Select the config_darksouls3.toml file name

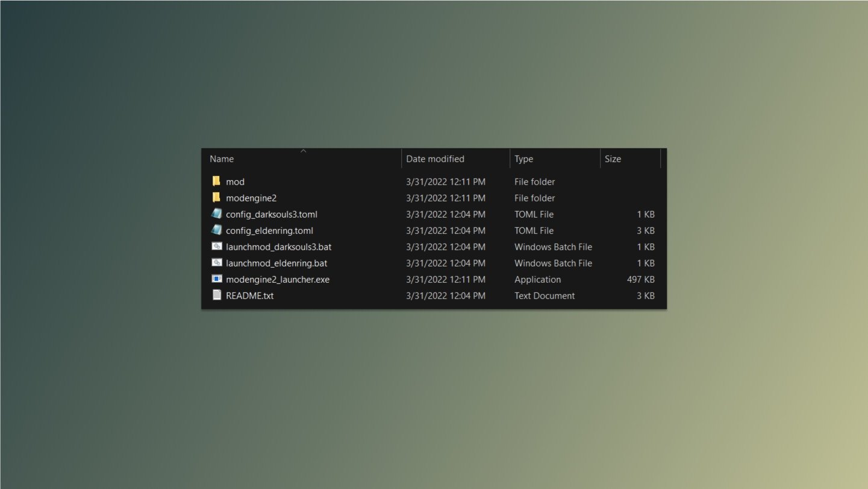pos(272,214)
